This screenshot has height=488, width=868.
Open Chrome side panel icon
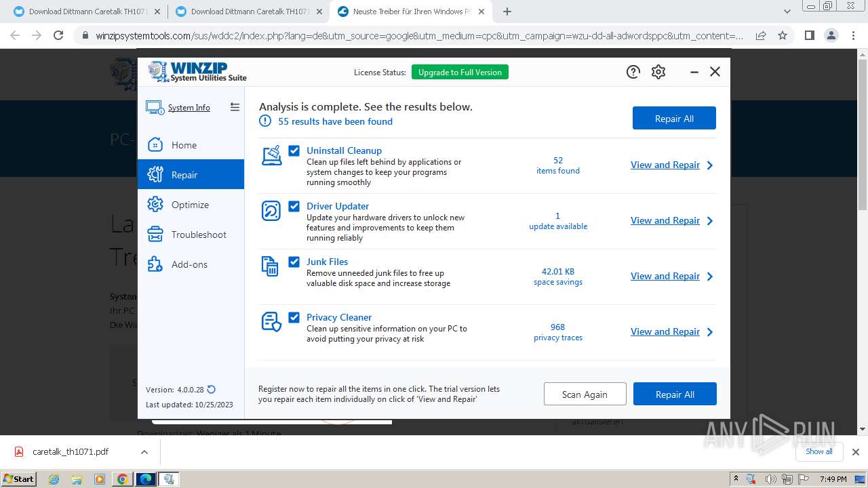tap(809, 36)
